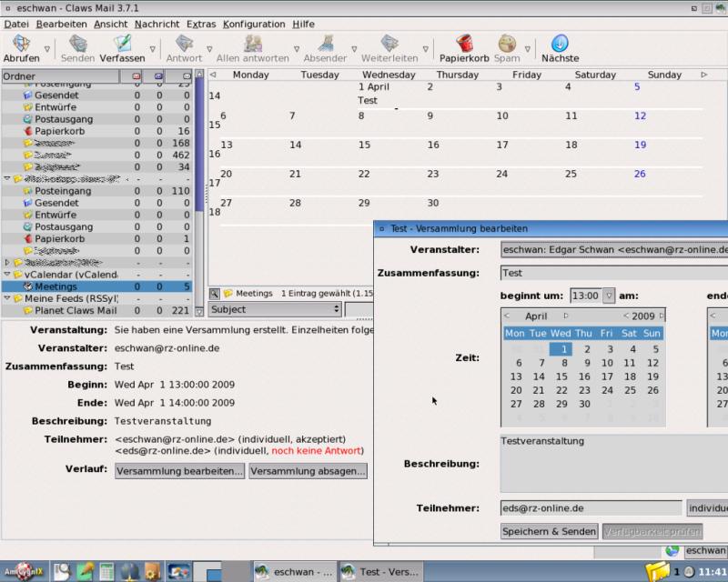Click Versammlung absagen button
This screenshot has height=582, width=728.
[x=308, y=471]
